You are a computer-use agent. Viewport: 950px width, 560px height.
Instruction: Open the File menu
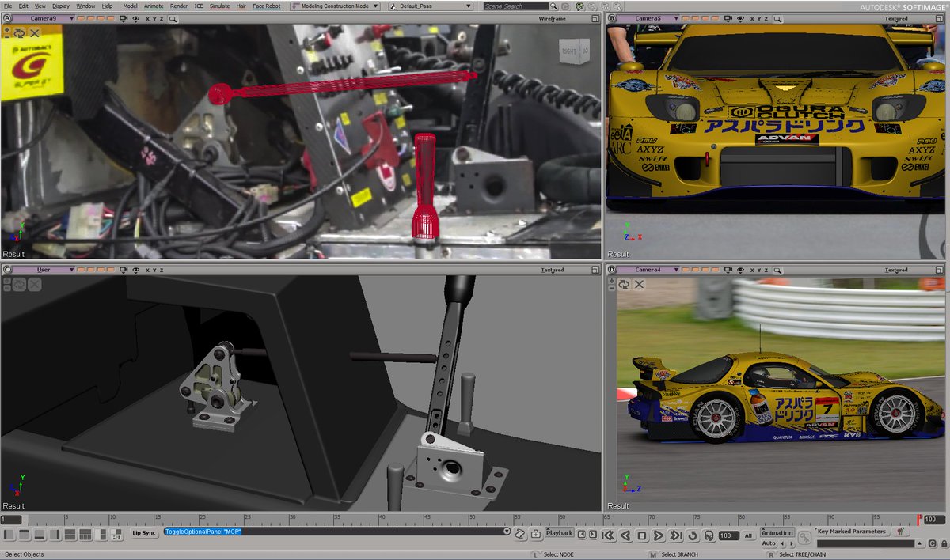click(x=8, y=6)
